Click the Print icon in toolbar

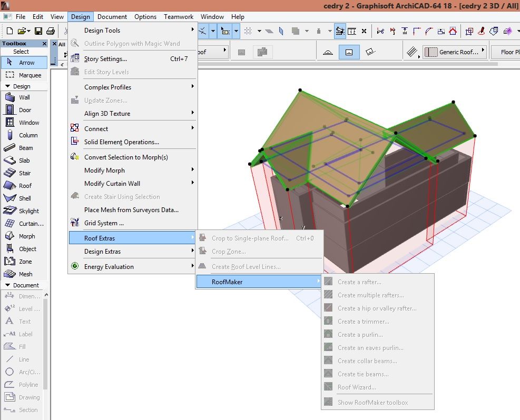pyautogui.click(x=51, y=32)
